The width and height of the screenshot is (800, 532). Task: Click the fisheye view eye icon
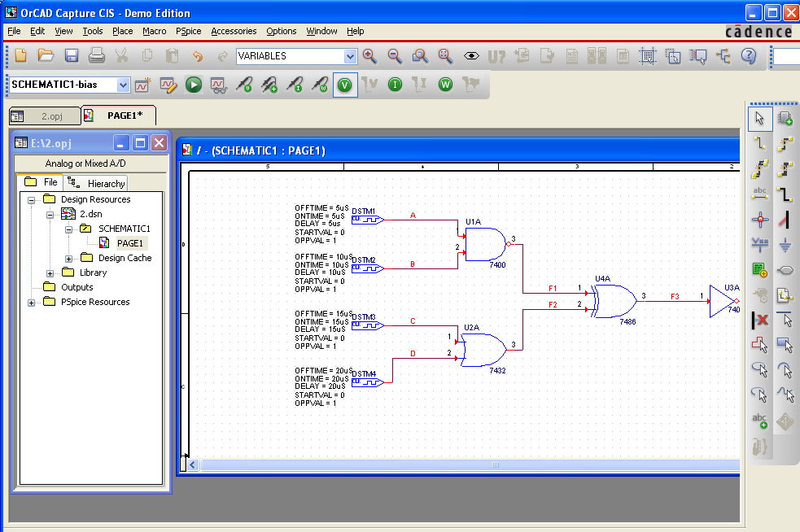coord(471,56)
